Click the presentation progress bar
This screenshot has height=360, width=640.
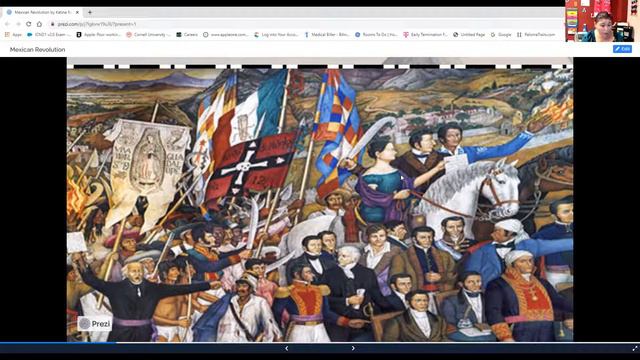coord(320,343)
